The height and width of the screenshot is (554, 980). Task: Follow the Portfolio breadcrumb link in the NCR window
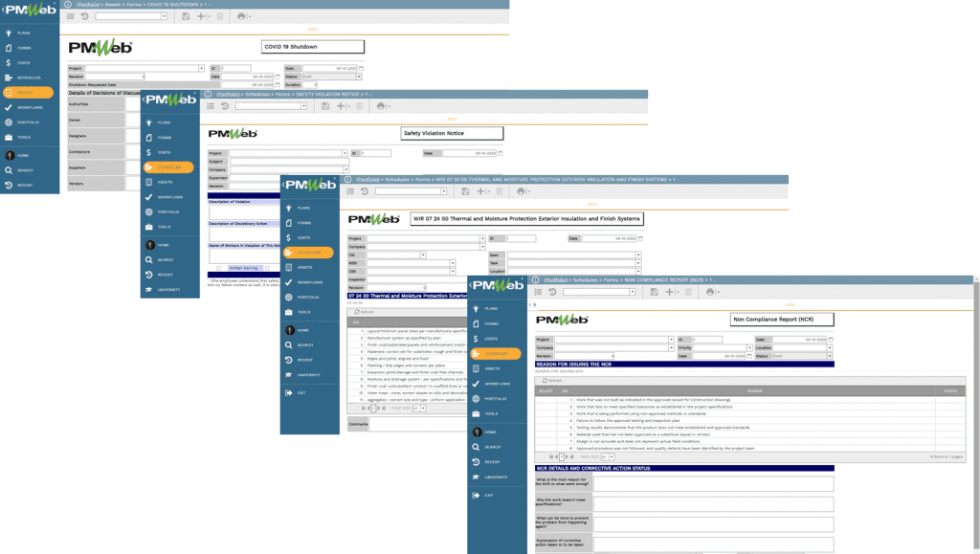click(556, 279)
